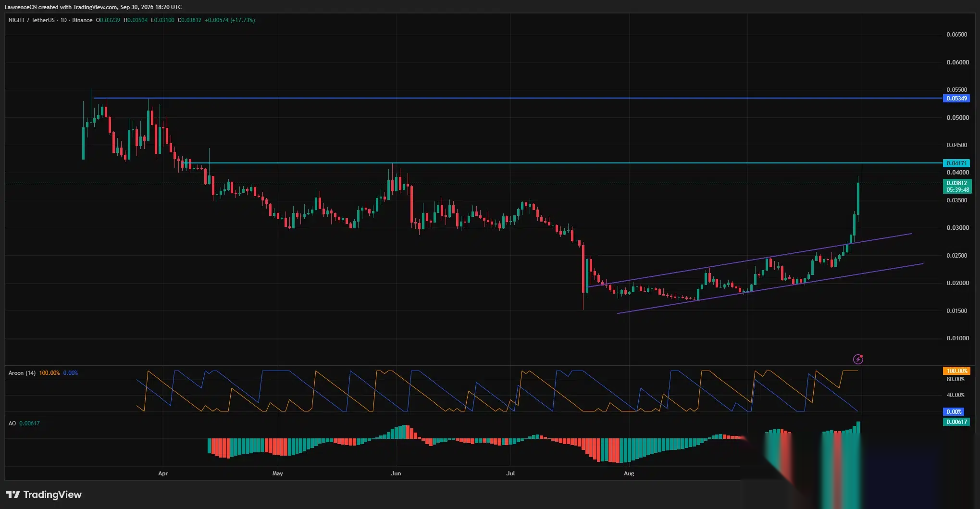
Task: Click the 0.04500 price axis label
Action: point(957,145)
